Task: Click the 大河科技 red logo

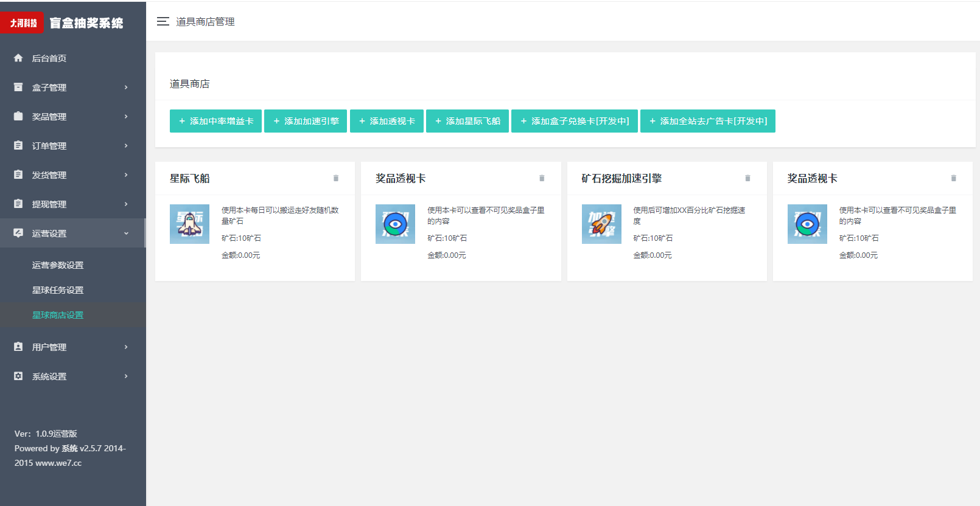Action: tap(23, 23)
